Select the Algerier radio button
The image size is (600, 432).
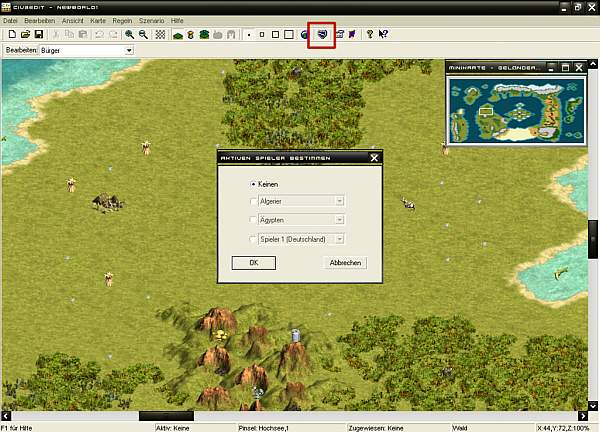pyautogui.click(x=253, y=201)
